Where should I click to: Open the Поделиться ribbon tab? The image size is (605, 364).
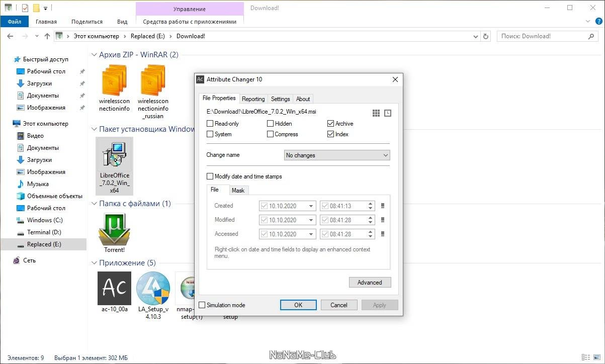click(x=87, y=22)
